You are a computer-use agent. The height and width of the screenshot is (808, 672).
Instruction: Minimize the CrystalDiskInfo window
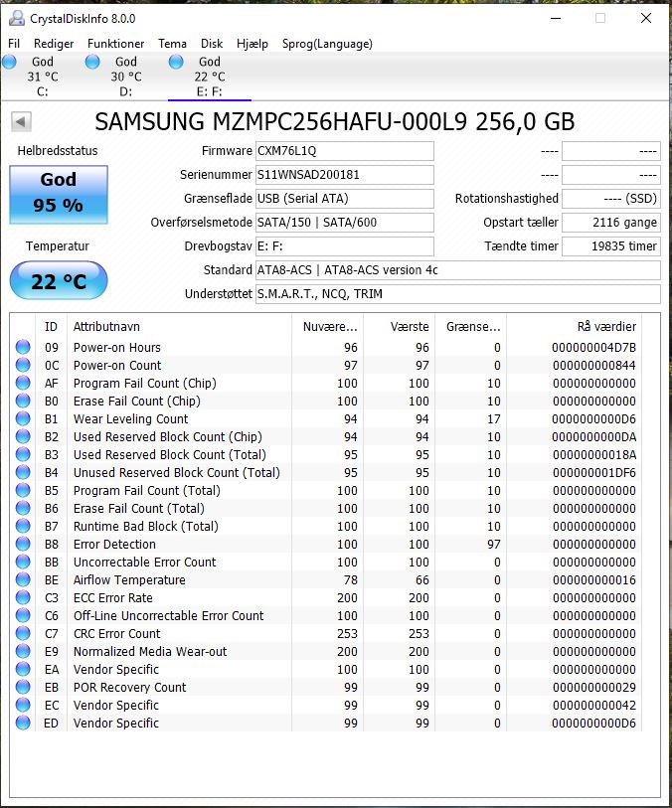[x=556, y=19]
